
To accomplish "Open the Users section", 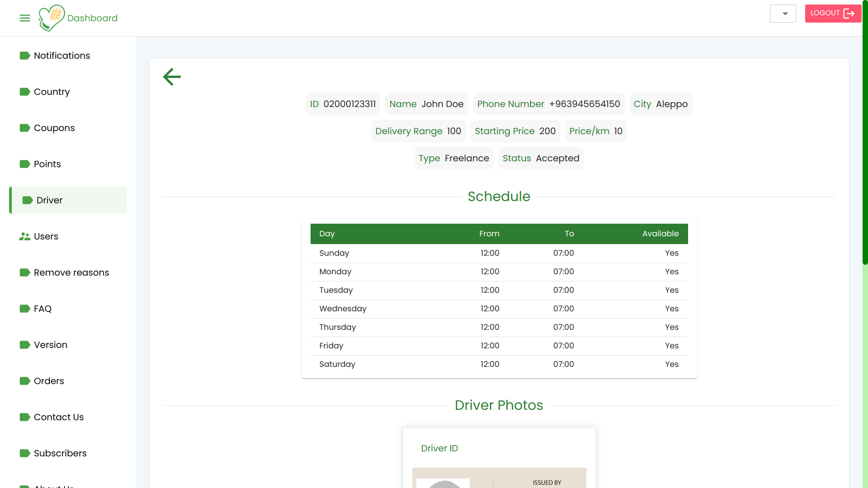I will click(68, 236).
